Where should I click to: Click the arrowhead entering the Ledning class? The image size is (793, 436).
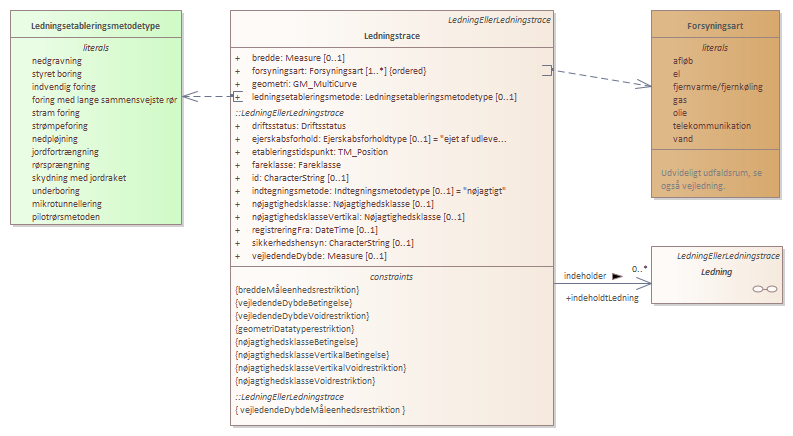click(x=645, y=283)
